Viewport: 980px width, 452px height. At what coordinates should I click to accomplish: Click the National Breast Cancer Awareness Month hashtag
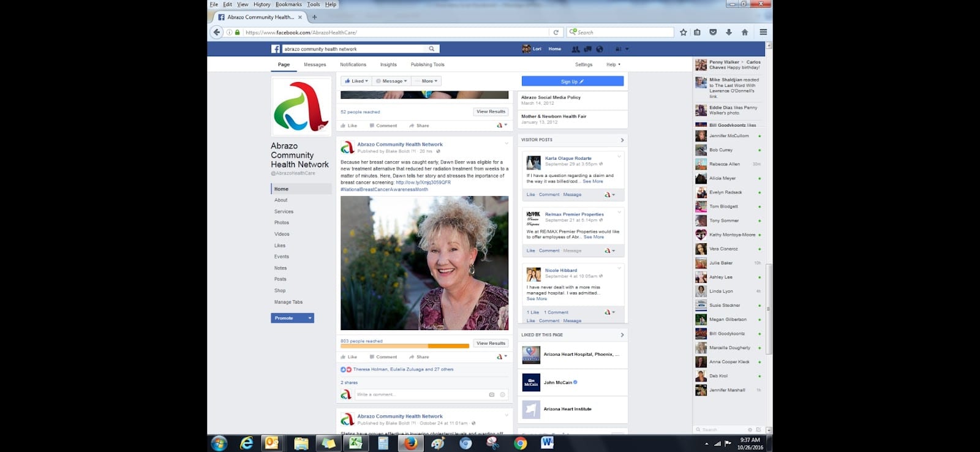pos(385,190)
